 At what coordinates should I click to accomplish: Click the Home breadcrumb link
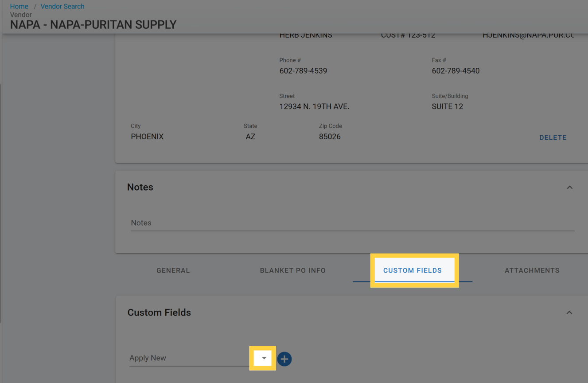(x=19, y=6)
